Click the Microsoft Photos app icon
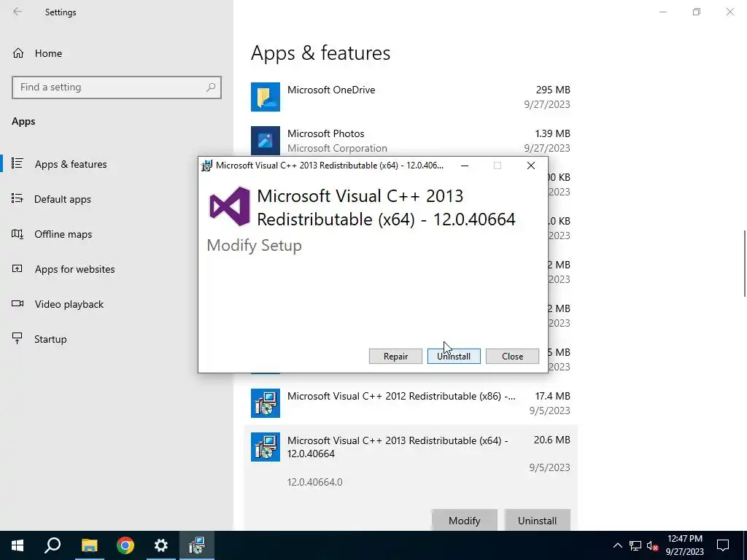This screenshot has height=560, width=747. (x=266, y=141)
